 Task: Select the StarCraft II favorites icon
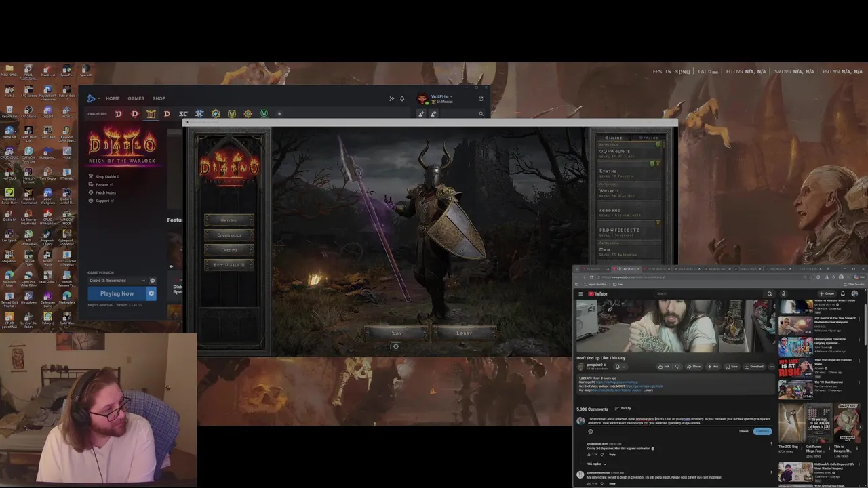point(199,114)
